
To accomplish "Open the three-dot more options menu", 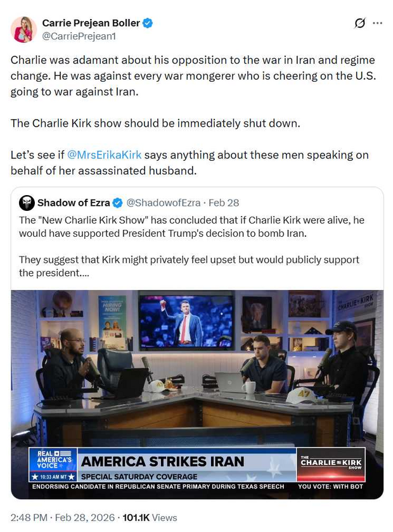I will (x=377, y=23).
